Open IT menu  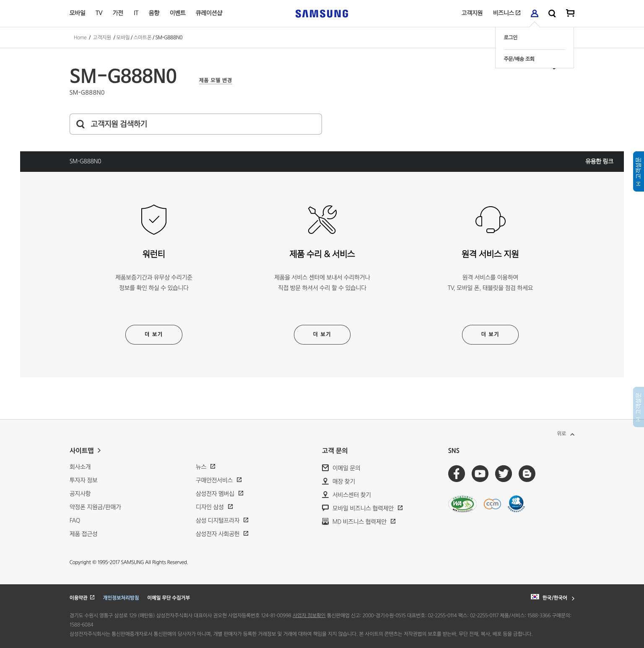[x=136, y=13]
